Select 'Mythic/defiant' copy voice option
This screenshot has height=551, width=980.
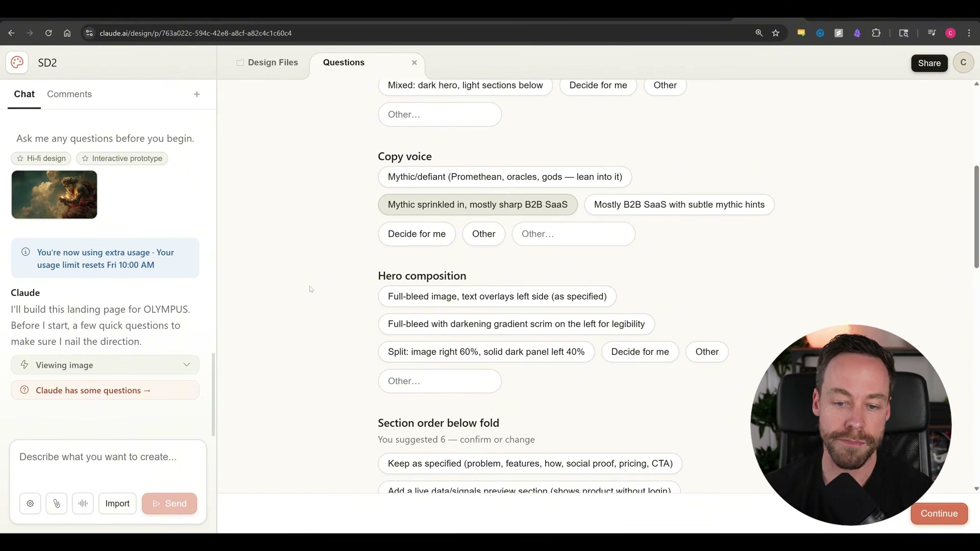[x=504, y=177]
